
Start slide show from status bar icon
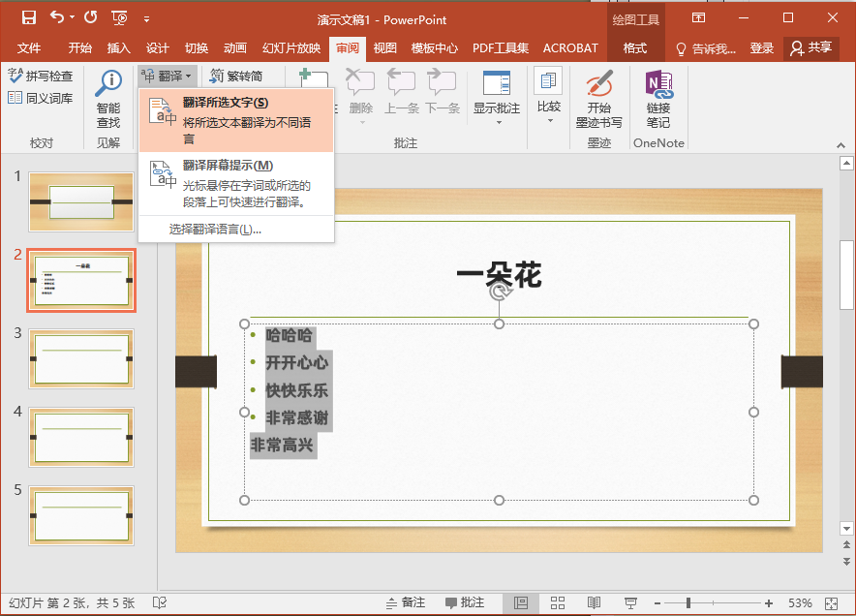[631, 602]
